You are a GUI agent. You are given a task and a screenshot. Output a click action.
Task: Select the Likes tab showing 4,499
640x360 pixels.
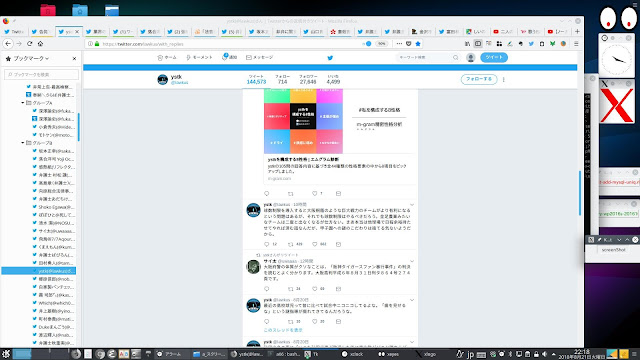[x=333, y=80]
